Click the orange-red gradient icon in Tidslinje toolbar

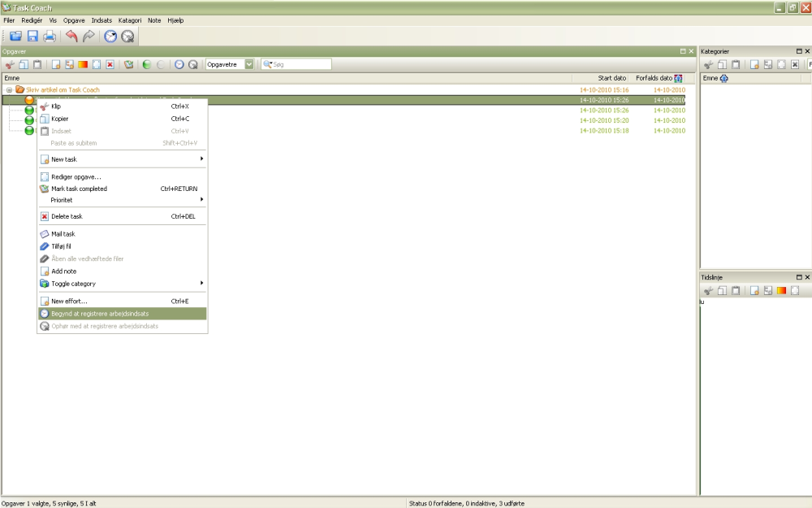click(x=781, y=291)
